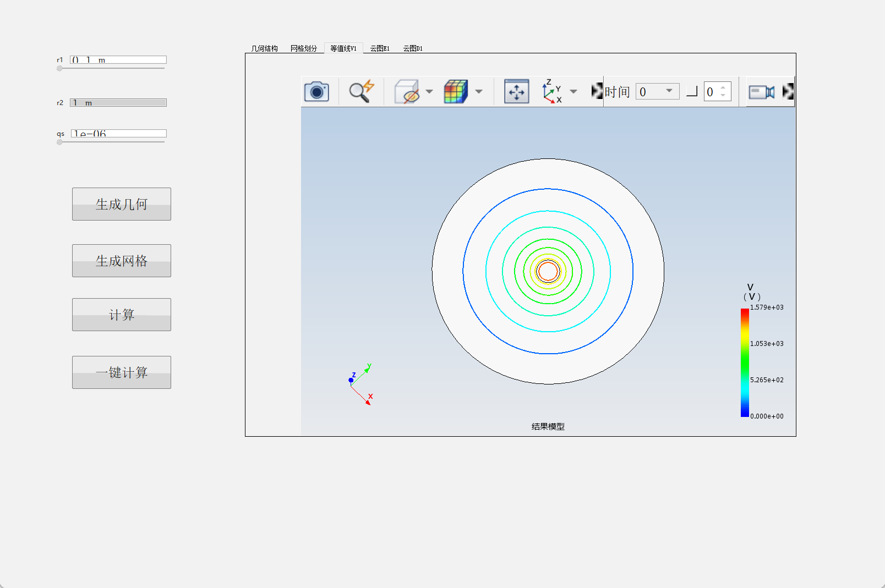
Task: Open dropdown arrow beside colored cube icon
Action: point(479,91)
